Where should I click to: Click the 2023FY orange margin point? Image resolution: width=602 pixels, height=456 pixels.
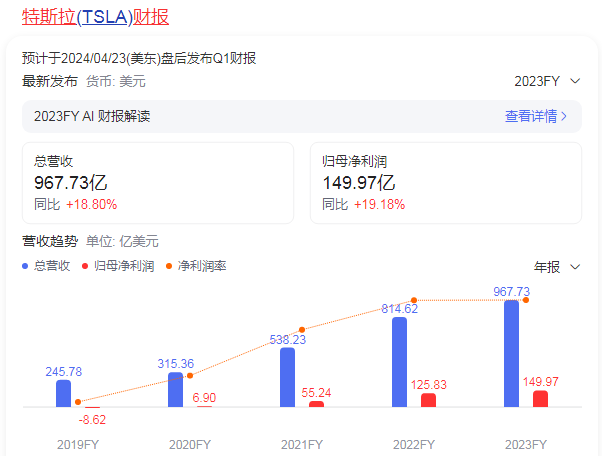[526, 300]
